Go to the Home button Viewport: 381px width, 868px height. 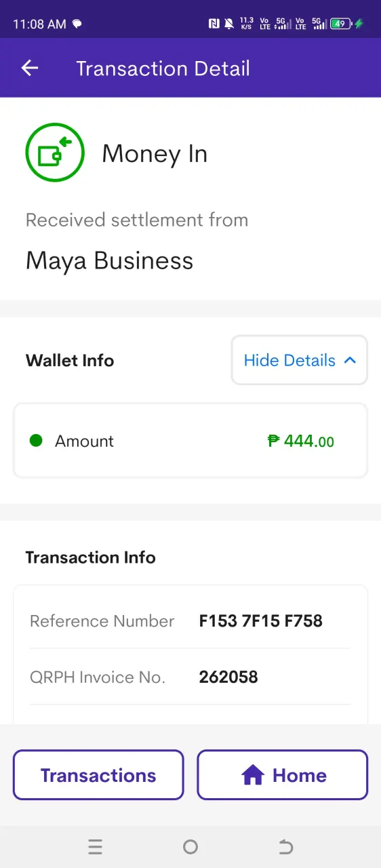click(283, 775)
